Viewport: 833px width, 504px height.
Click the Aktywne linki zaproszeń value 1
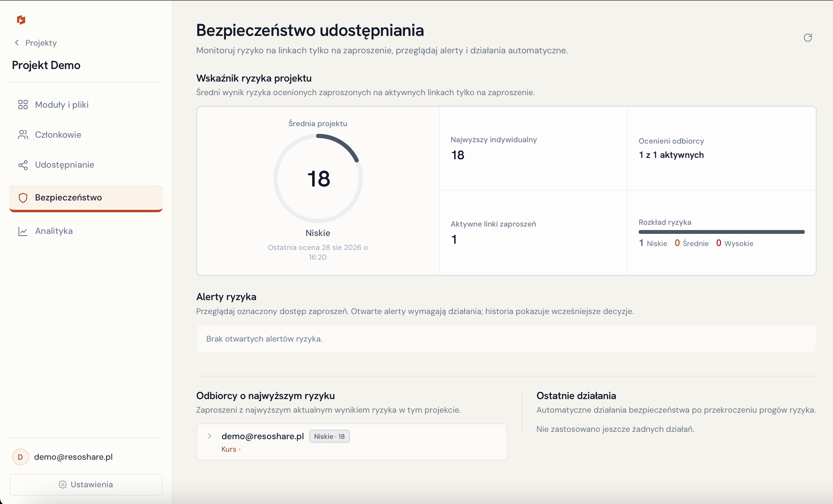[x=454, y=239]
